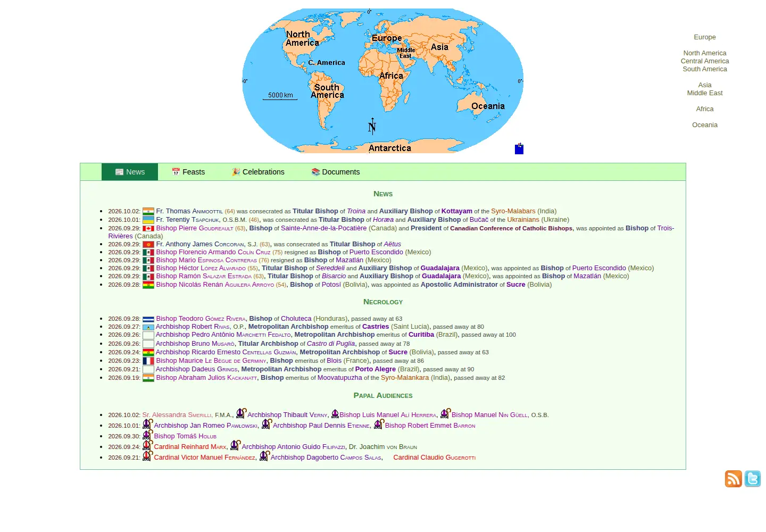Click the France flag beside Bishop Maurice Le Bègue
The width and height of the screenshot is (766, 532).
point(148,361)
